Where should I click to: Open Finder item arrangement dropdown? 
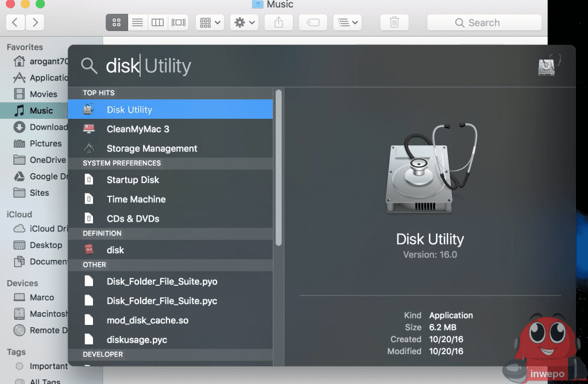click(x=210, y=22)
